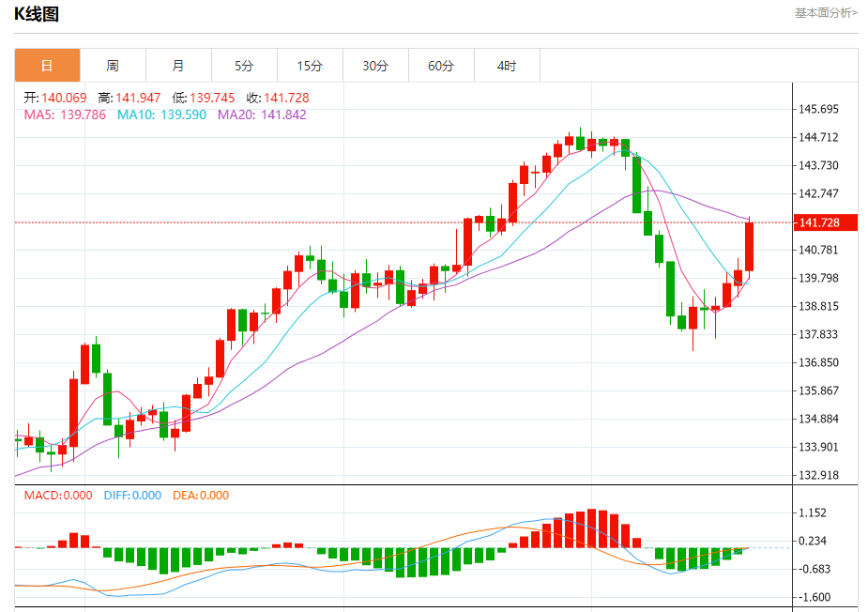Image resolution: width=868 pixels, height=612 pixels.
Task: Click the 135.867 price axis label
Action: [x=818, y=391]
